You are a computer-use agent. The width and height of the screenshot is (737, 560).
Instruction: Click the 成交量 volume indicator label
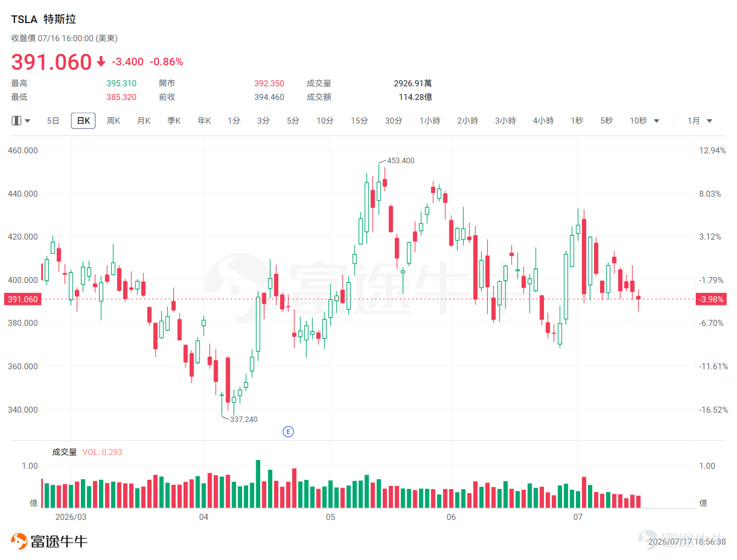click(x=64, y=452)
